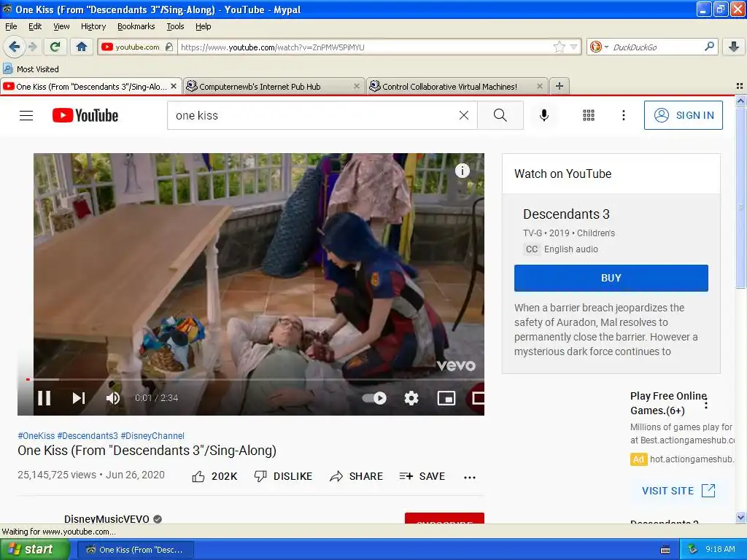Open the Windows start menu

point(35,549)
